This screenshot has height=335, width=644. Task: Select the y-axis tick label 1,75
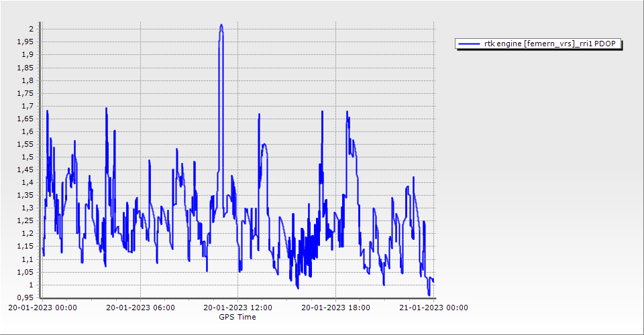(24, 92)
